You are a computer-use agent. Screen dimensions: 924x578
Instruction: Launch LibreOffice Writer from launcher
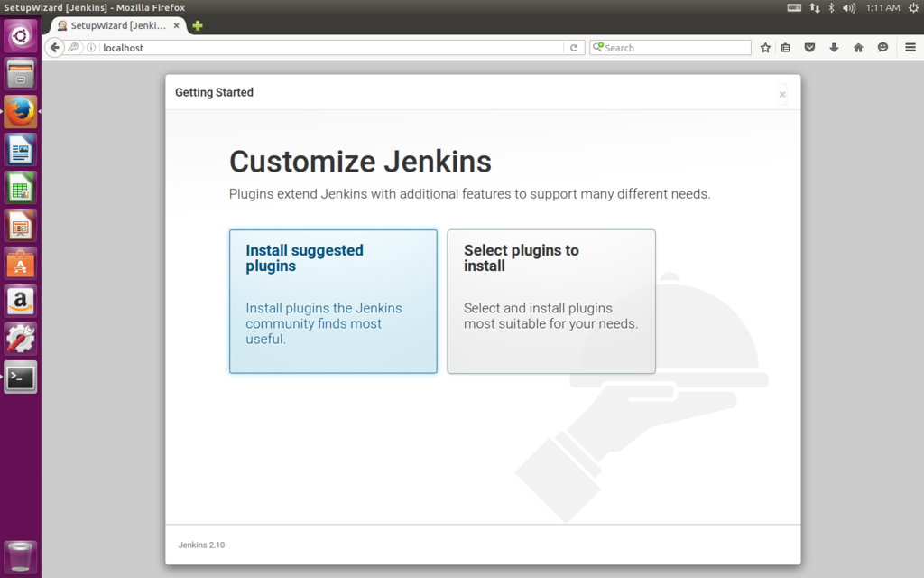[20, 149]
